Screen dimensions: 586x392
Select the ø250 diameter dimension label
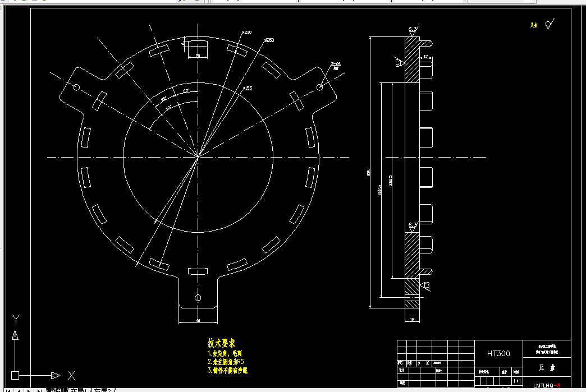point(269,40)
